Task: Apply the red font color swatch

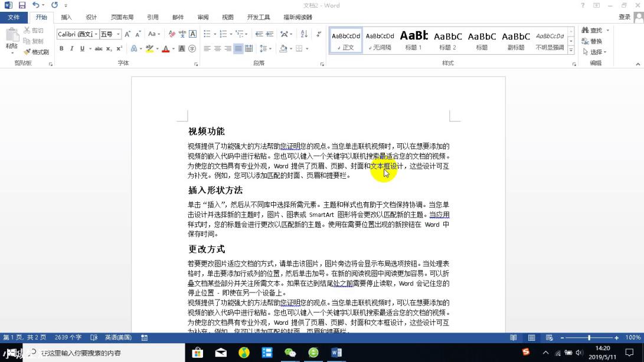Action: tap(165, 49)
